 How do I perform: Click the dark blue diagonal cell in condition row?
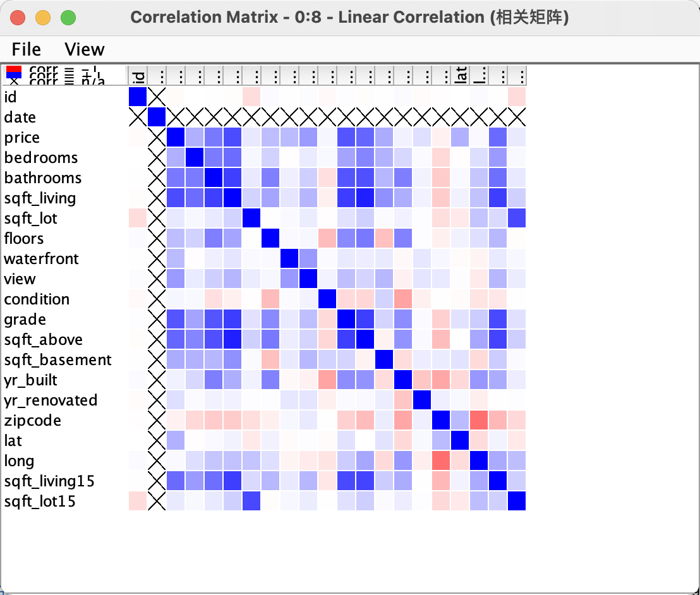327,299
